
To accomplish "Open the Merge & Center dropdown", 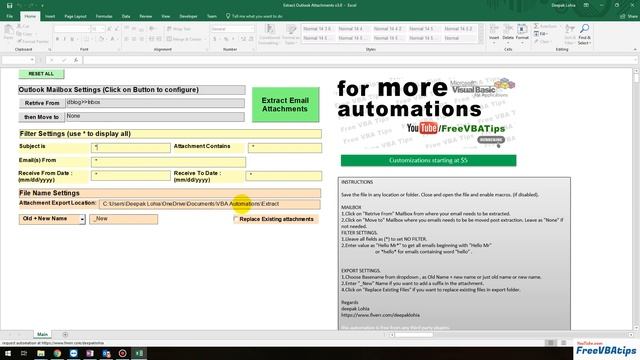I will tap(205, 39).
